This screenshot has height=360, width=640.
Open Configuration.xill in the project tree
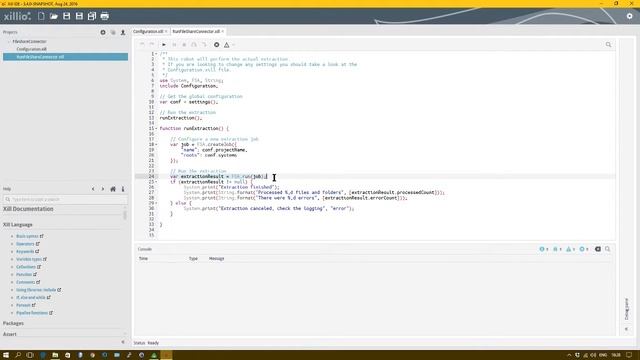click(31, 49)
